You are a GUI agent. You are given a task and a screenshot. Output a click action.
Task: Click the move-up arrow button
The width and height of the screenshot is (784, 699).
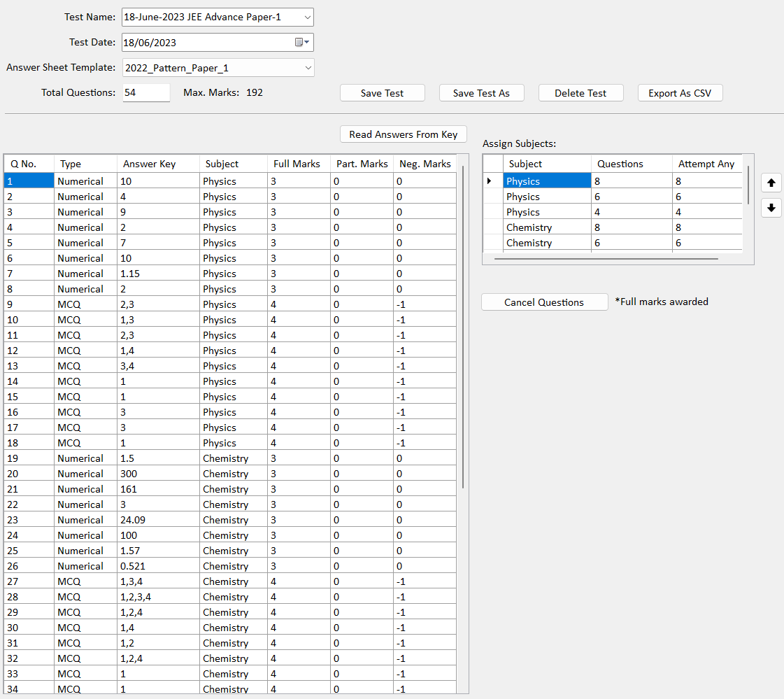click(x=771, y=183)
